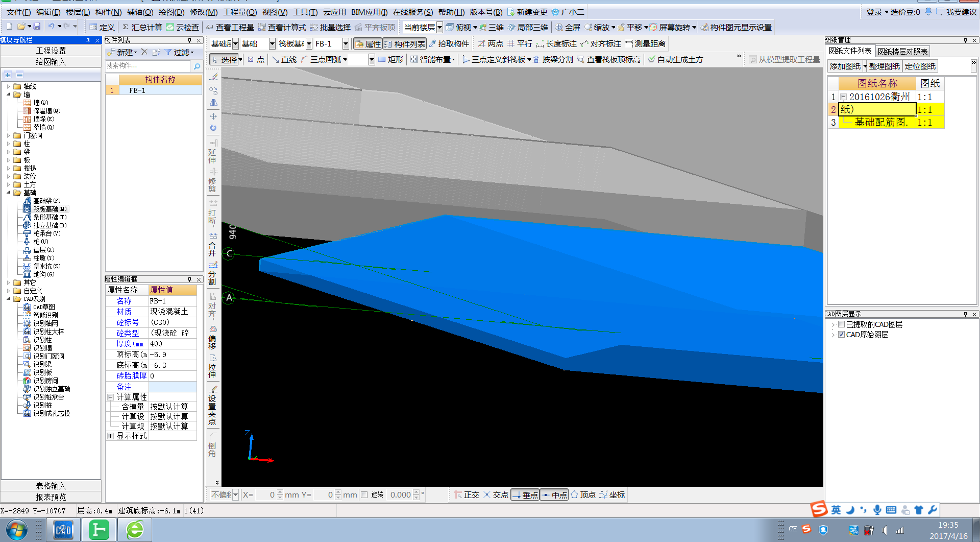Open 构件图元显示设置 display settings

(736, 27)
